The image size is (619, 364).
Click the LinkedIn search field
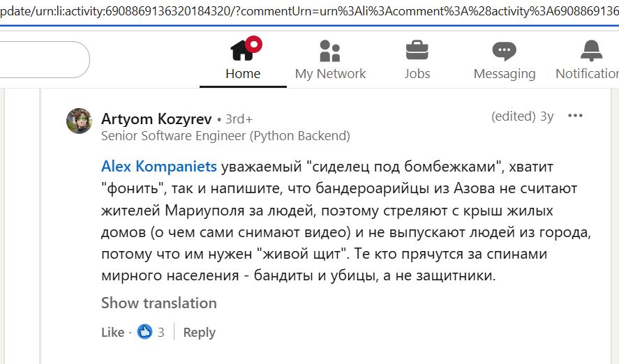(x=42, y=60)
